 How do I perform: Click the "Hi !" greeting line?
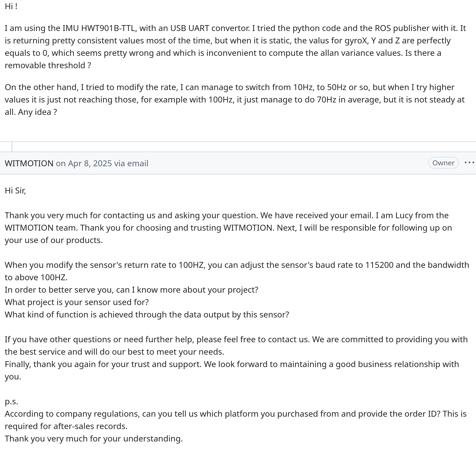11,6
